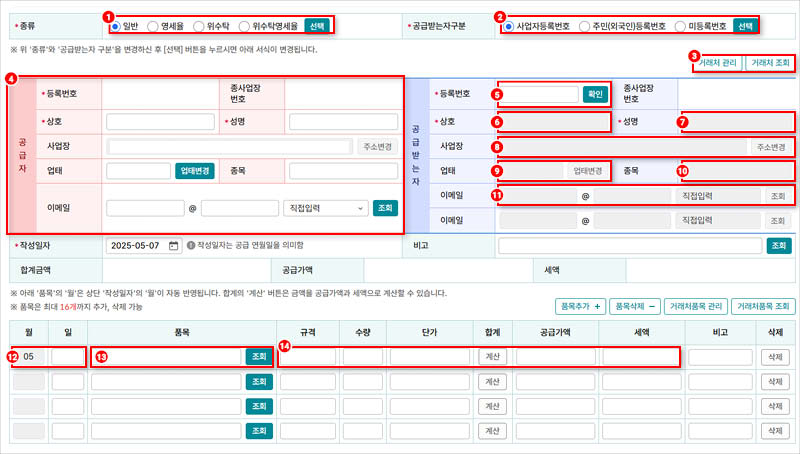Focus recipient 등록번호 input field
The height and width of the screenshot is (454, 800).
[539, 94]
